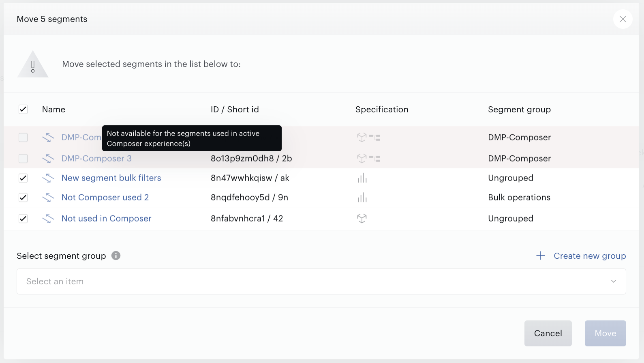Click the warning triangle icon
Viewport: 644px width, 363px height.
33,64
